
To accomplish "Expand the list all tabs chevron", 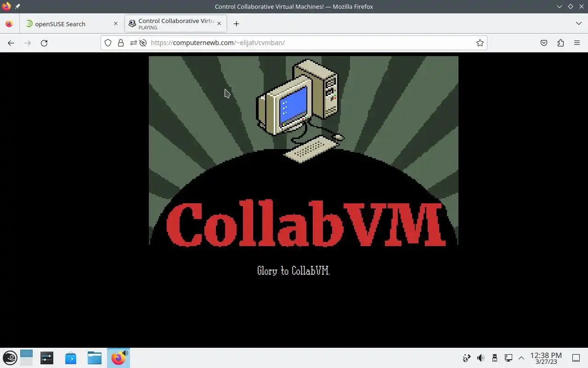I will pyautogui.click(x=578, y=23).
